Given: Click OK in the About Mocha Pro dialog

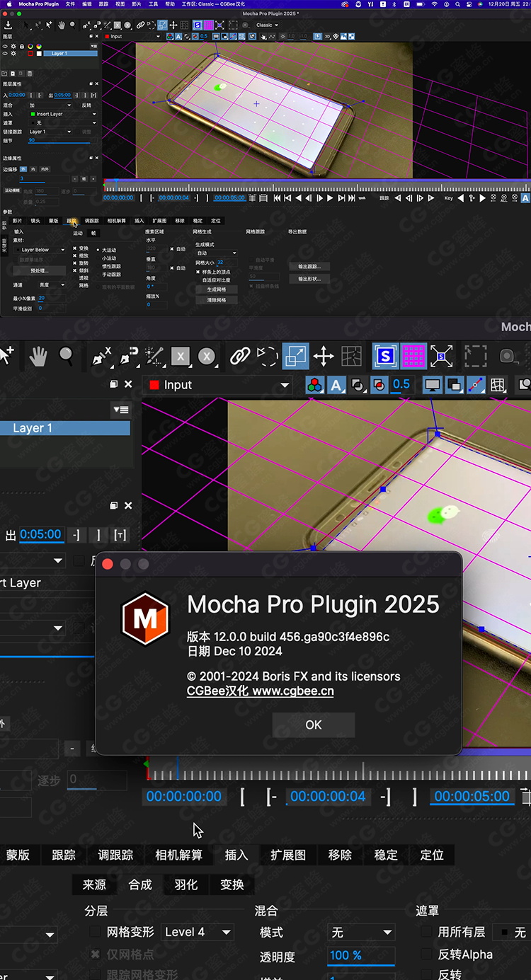Looking at the screenshot, I should (314, 725).
